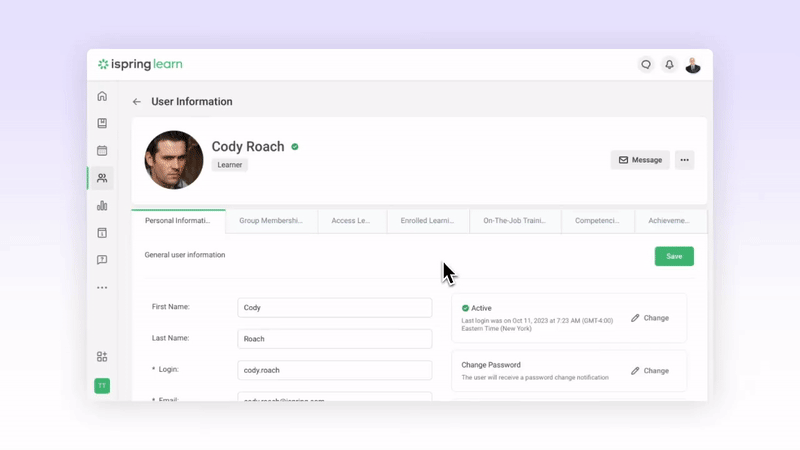Open the Home icon in sidebar
Screen dimensions: 800x450
(x=102, y=96)
